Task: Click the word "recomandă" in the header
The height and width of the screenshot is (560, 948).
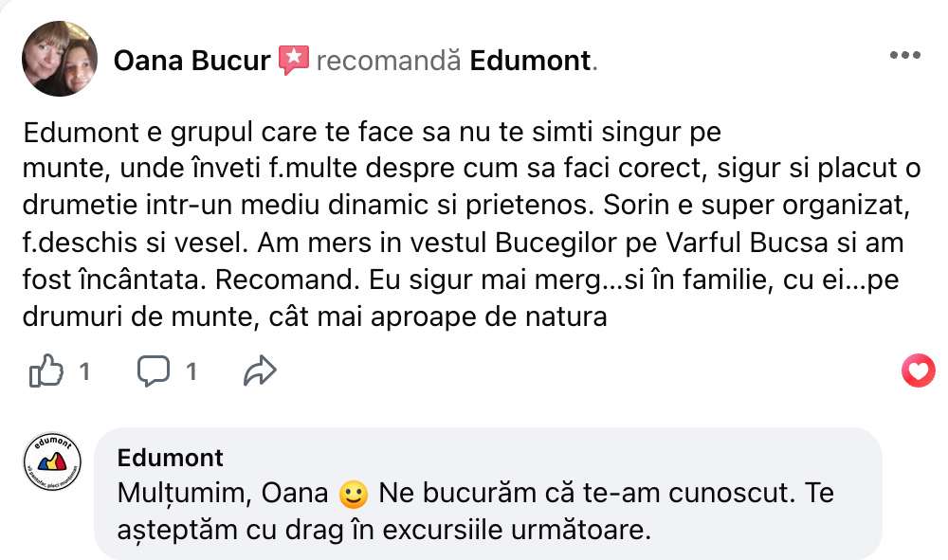Action: 389,62
